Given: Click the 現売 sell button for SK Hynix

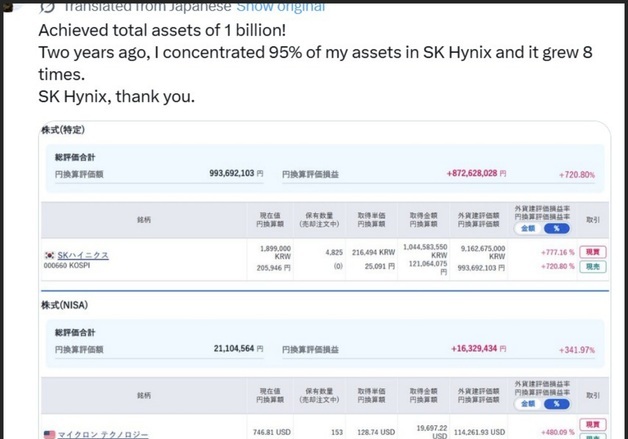Looking at the screenshot, I should pyautogui.click(x=593, y=267).
